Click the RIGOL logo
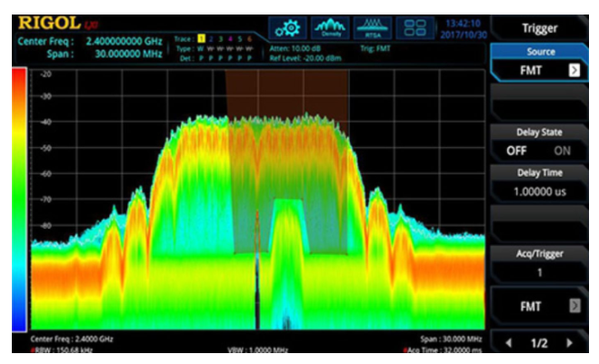Image resolution: width=599 pixels, height=364 pixels. pos(49,23)
